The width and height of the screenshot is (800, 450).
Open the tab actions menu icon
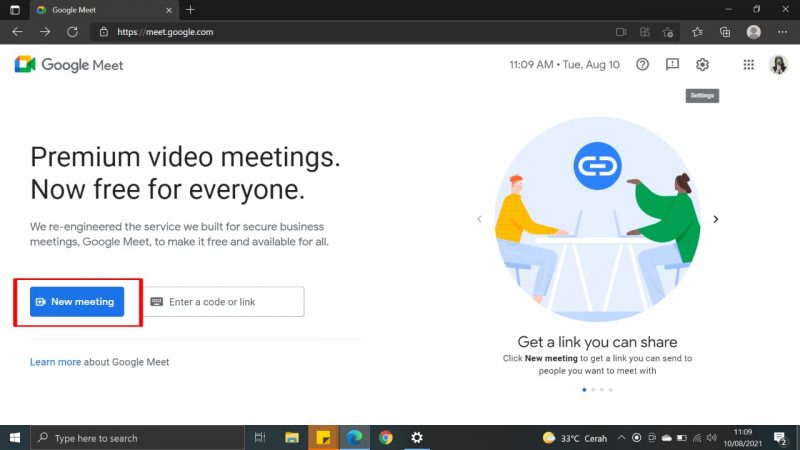click(15, 10)
